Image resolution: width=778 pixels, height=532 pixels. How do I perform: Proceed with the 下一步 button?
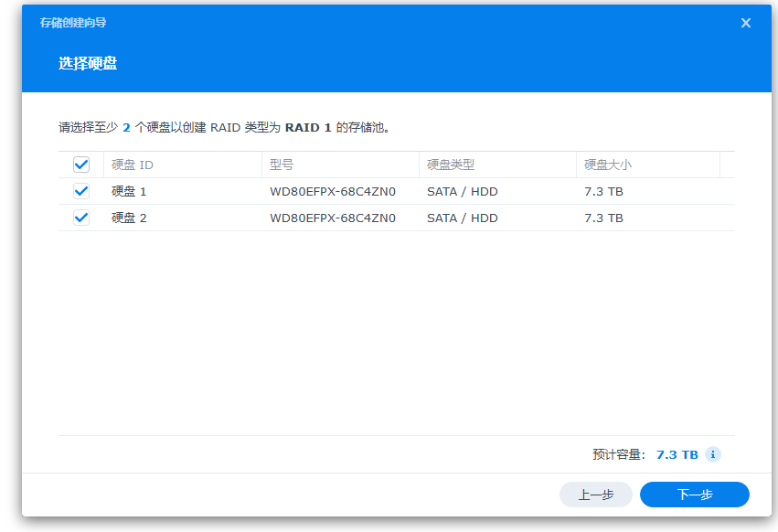(694, 495)
